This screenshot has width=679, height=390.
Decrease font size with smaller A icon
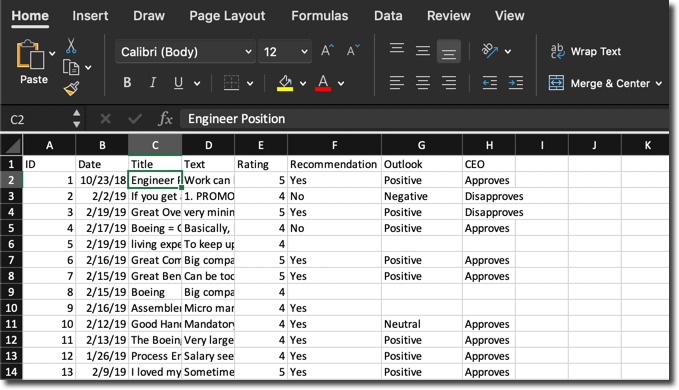[353, 51]
